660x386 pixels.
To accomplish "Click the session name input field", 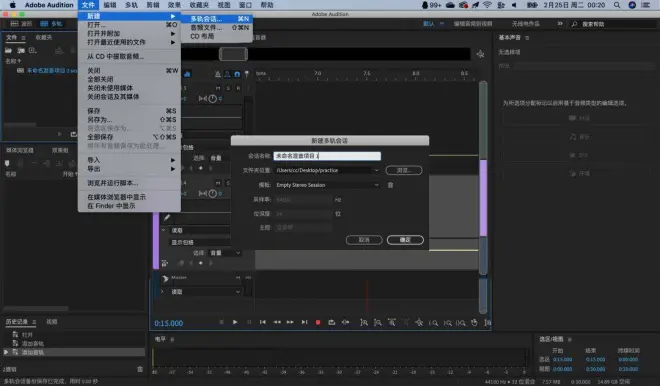I will tap(327, 156).
